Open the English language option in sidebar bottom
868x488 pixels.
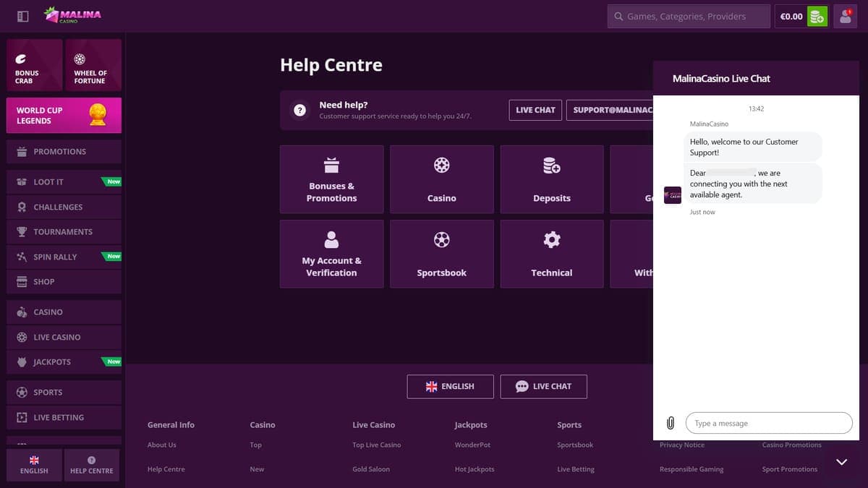tap(34, 466)
